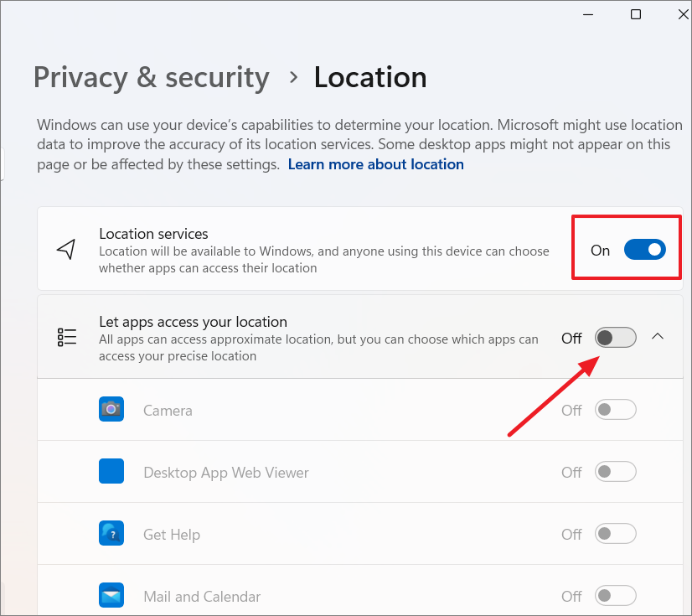Click the Get Help app icon
Image resolution: width=692 pixels, height=616 pixels.
tap(111, 533)
